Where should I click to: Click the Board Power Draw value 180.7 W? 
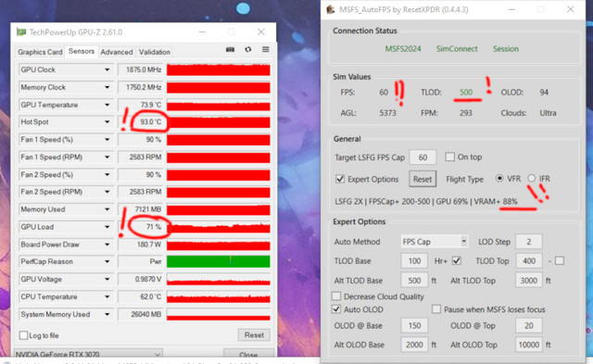[148, 245]
